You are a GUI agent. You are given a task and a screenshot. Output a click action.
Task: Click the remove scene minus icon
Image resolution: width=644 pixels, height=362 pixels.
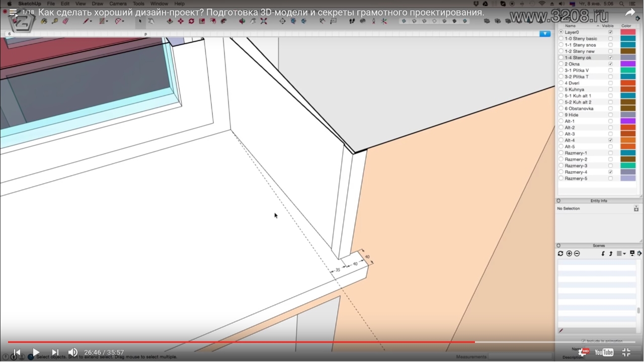coord(577,253)
